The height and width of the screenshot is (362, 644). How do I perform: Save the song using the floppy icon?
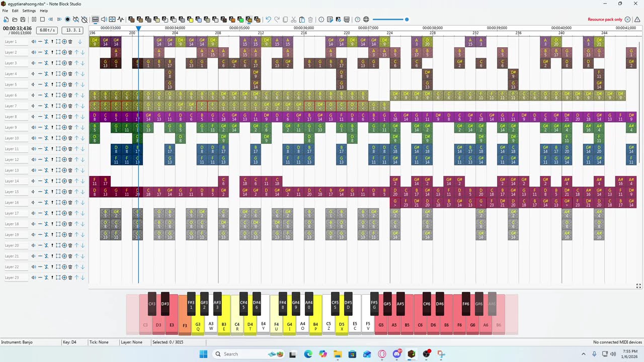pos(23,20)
